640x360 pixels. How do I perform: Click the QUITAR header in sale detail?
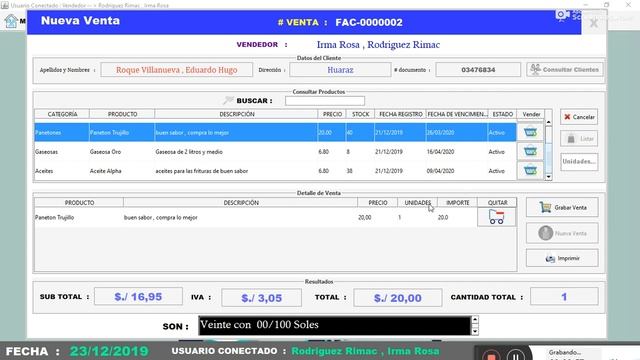pyautogui.click(x=497, y=202)
